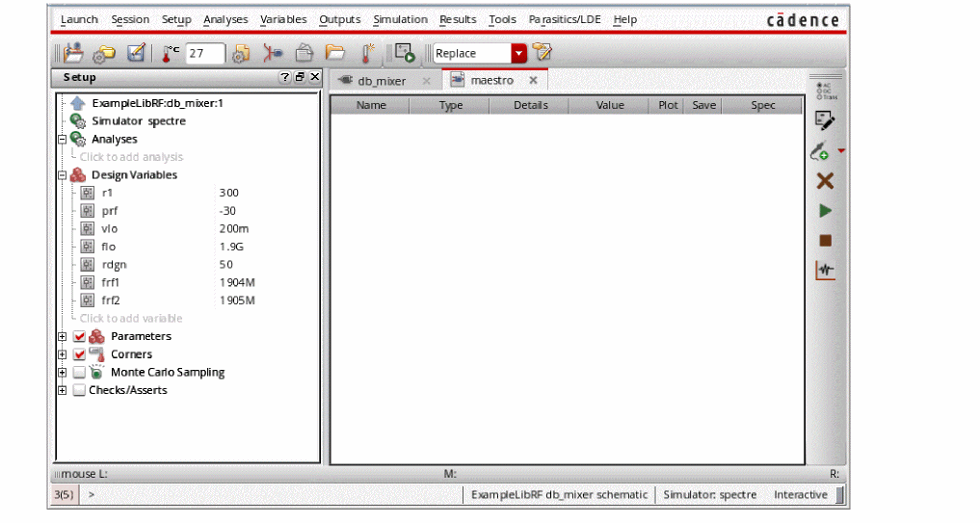Screen dimensions: 980x523
Task: Click the brown X delete icon
Action: tap(824, 181)
